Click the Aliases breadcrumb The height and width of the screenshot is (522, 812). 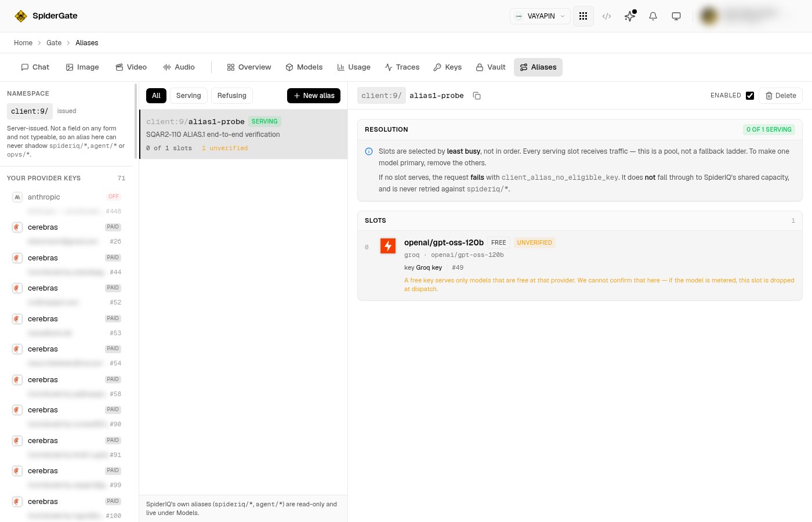[x=87, y=43]
